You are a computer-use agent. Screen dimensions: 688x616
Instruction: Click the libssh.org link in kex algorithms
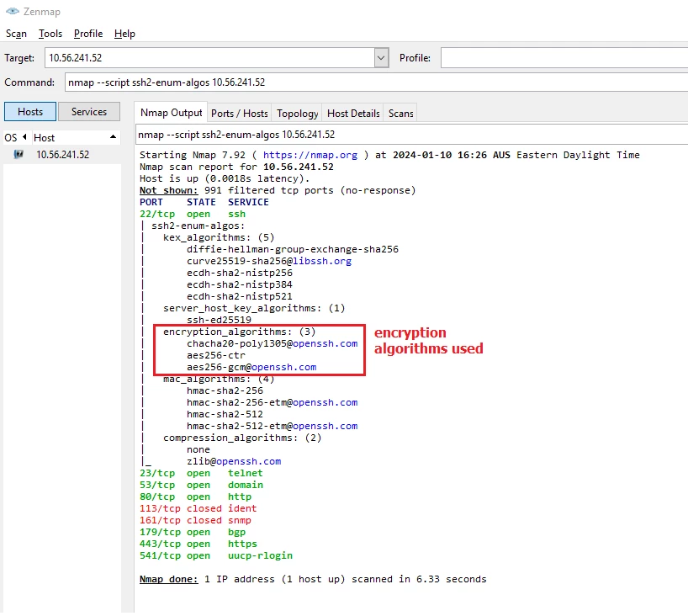(322, 261)
